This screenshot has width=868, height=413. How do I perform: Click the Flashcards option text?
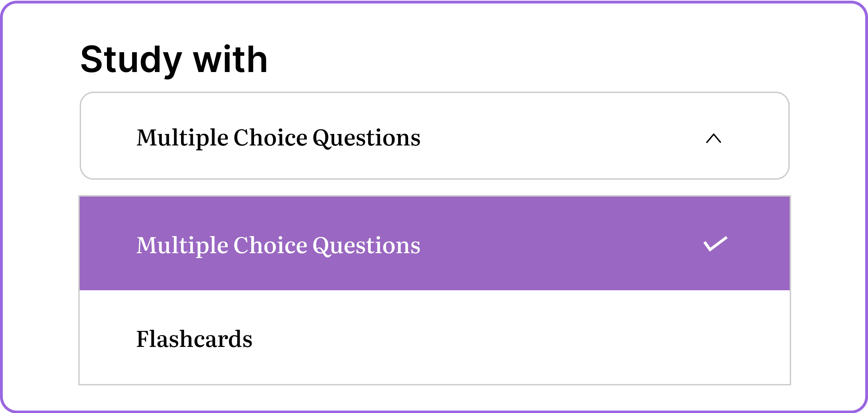(x=195, y=338)
